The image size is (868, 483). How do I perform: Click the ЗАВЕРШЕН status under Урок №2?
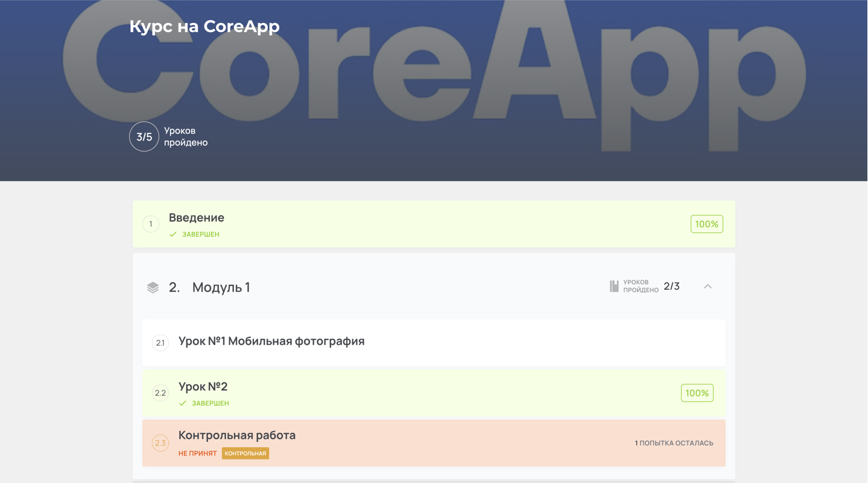(x=211, y=403)
